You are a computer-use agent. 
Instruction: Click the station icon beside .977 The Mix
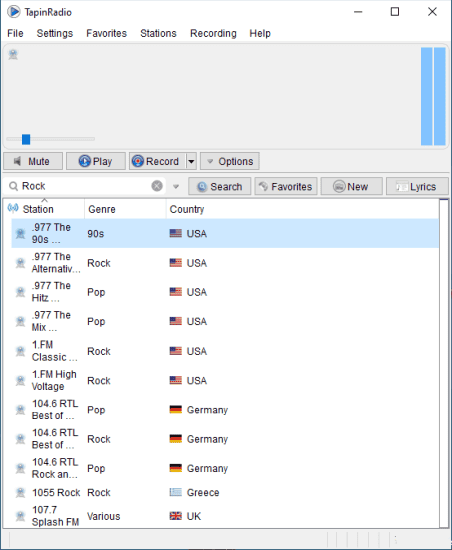(20, 321)
